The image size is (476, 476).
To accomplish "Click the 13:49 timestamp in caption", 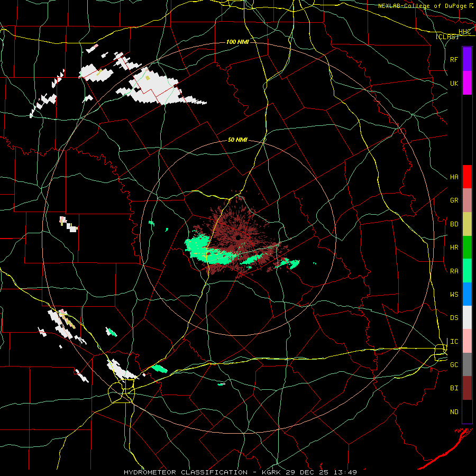I will pos(344,472).
